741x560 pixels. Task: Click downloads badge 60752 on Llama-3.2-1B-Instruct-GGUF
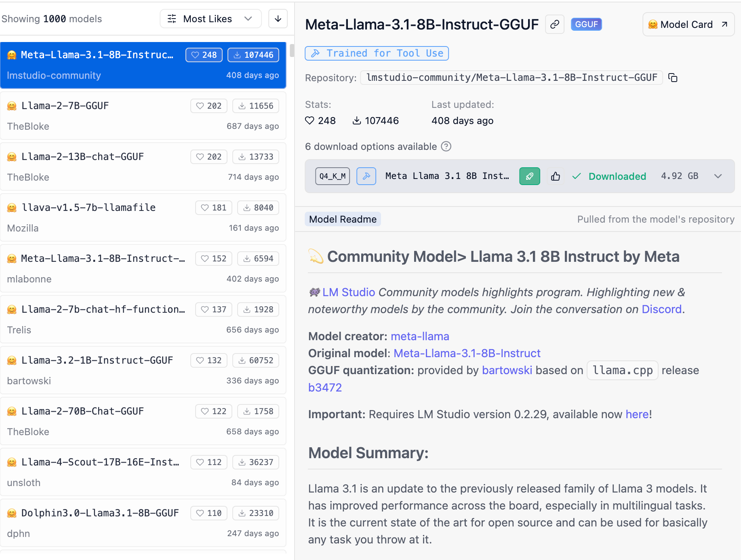256,360
